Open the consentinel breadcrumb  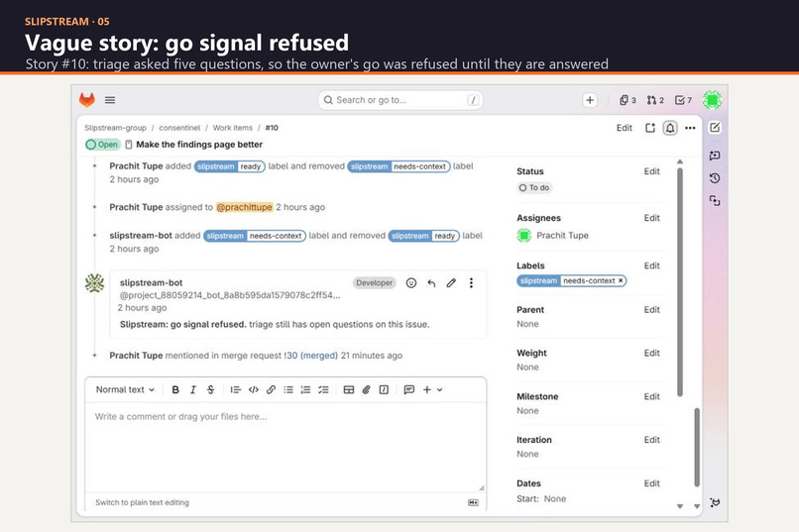pyautogui.click(x=179, y=128)
